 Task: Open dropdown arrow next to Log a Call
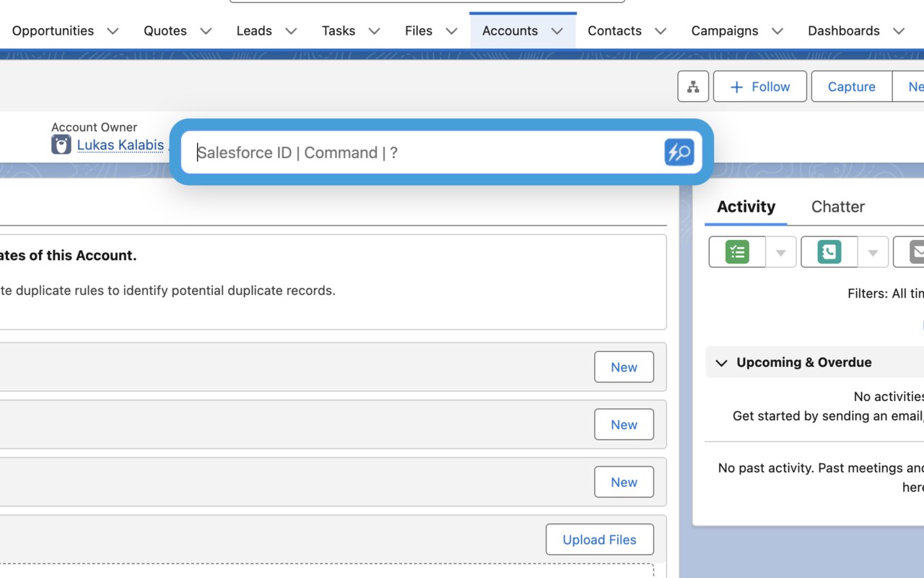click(873, 253)
